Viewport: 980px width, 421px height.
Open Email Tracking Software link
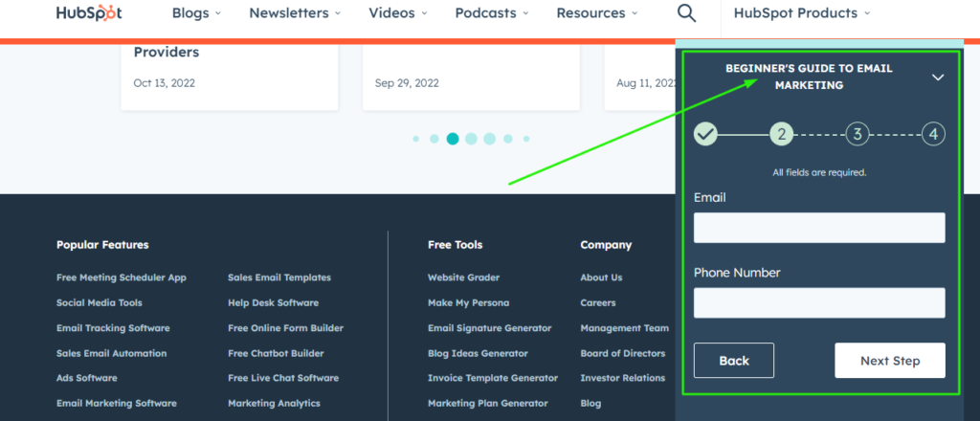coord(113,328)
